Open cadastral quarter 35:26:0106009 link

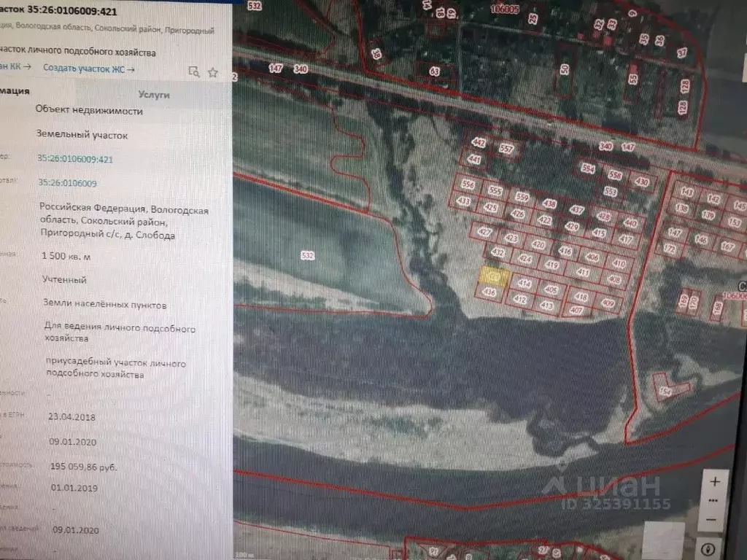(67, 183)
